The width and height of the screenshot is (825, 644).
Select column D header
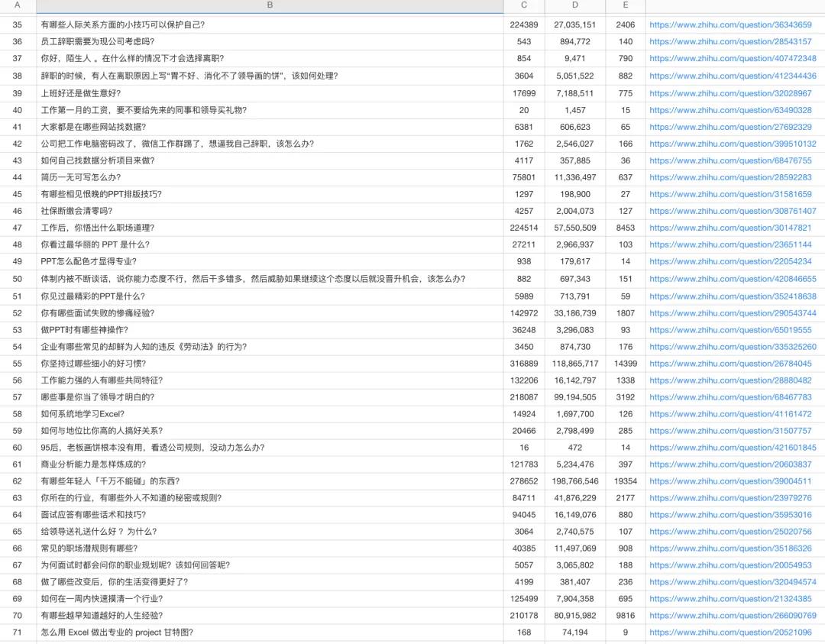(574, 5)
